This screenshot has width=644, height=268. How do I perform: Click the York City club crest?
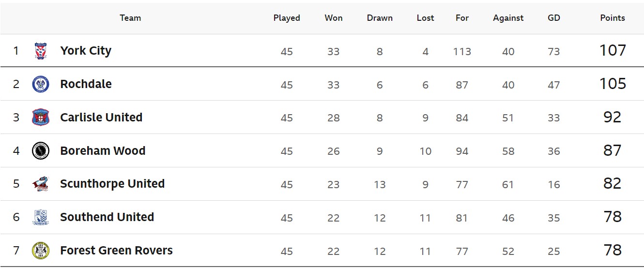[41, 51]
